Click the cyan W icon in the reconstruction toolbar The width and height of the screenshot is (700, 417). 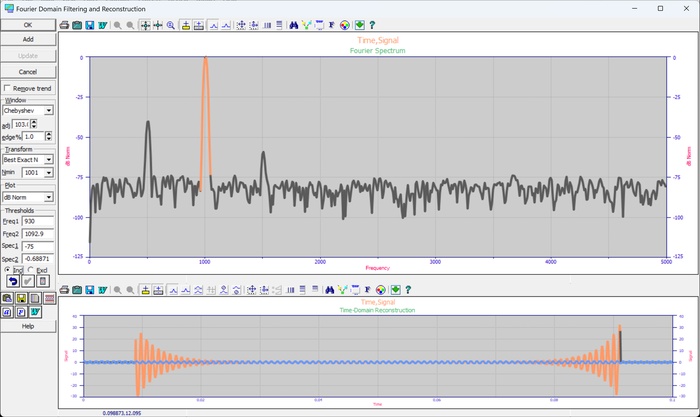(102, 290)
